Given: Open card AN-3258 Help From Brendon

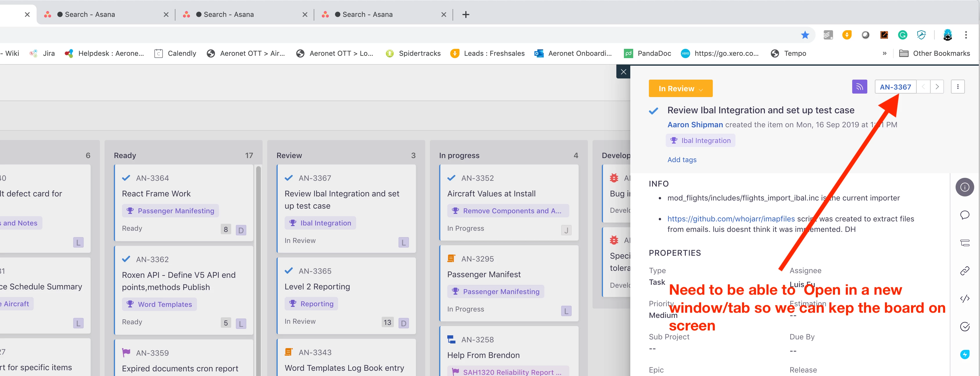Looking at the screenshot, I should [x=509, y=351].
